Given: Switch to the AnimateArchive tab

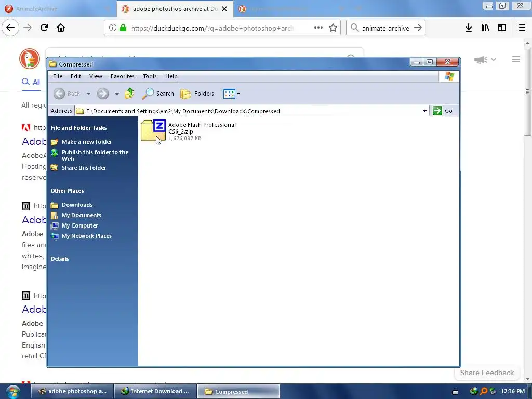Looking at the screenshot, I should pyautogui.click(x=58, y=9).
